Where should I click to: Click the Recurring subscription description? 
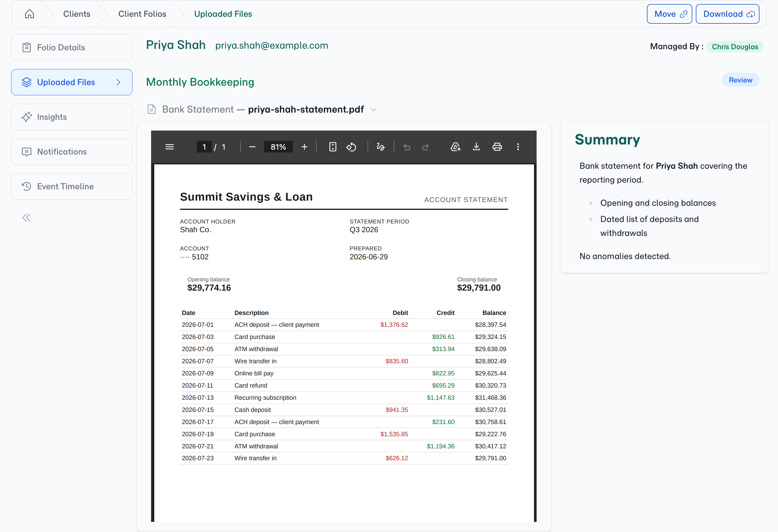[x=265, y=397]
